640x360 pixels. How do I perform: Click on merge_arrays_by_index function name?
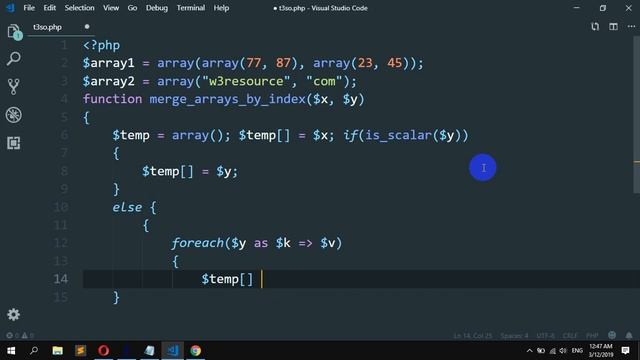tap(227, 99)
